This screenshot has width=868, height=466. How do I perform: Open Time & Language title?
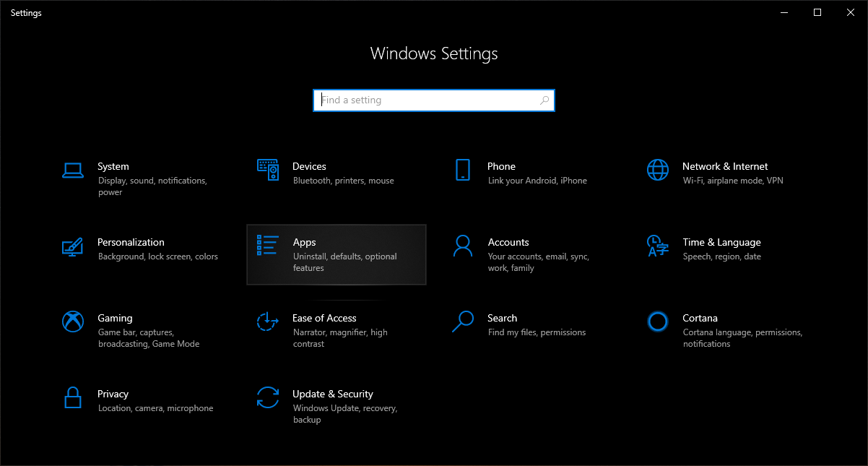721,242
